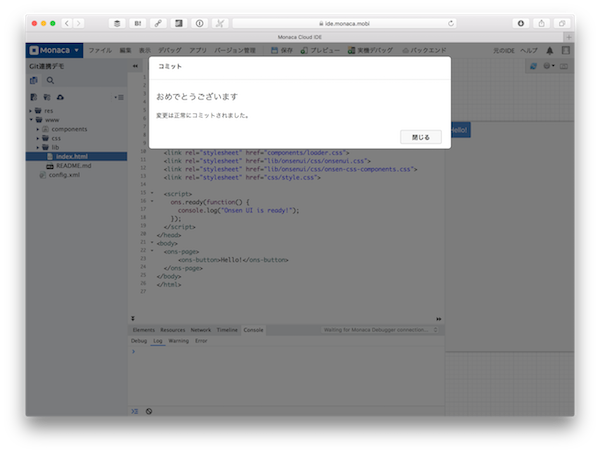Expand the res folder arrow
600x453 pixels.
point(31,111)
